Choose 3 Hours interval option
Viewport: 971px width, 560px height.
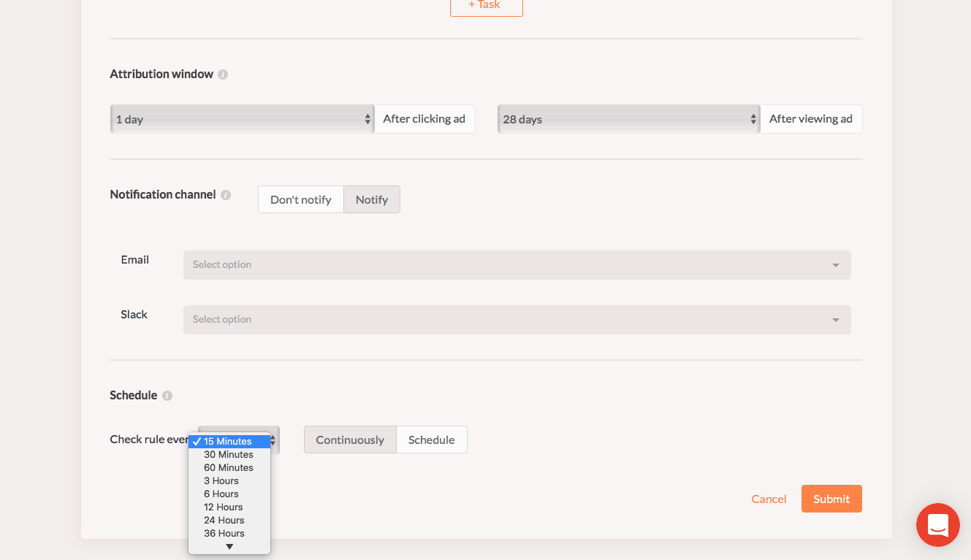pyautogui.click(x=221, y=480)
